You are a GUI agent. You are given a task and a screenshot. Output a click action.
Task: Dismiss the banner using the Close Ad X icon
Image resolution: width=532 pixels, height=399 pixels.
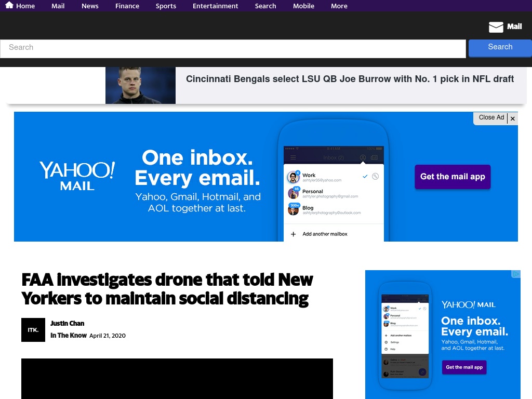pos(513,118)
